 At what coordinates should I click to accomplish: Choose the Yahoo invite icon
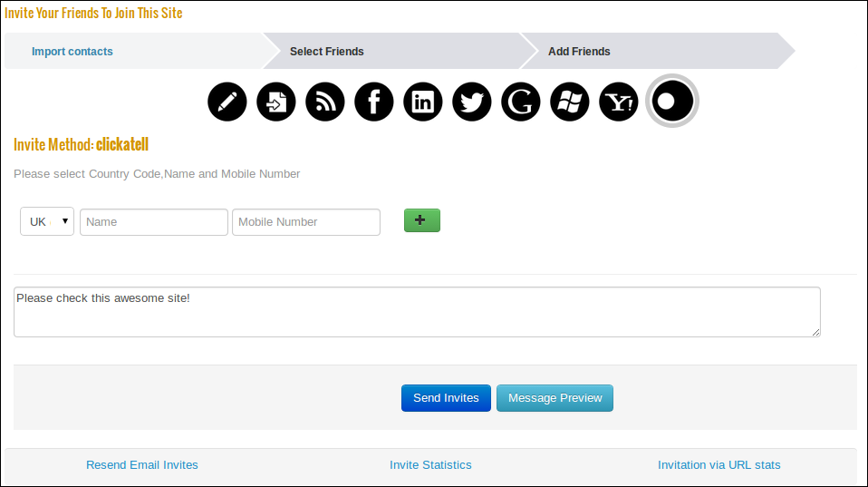click(x=619, y=102)
